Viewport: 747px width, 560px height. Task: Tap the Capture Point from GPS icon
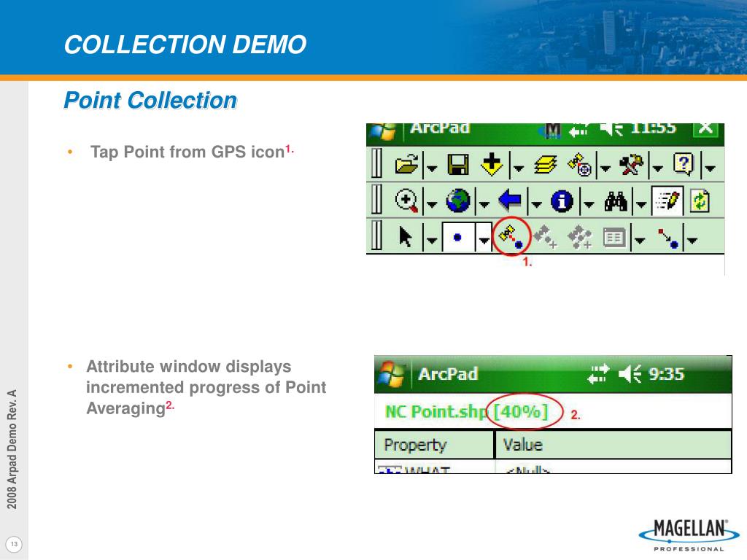[511, 237]
